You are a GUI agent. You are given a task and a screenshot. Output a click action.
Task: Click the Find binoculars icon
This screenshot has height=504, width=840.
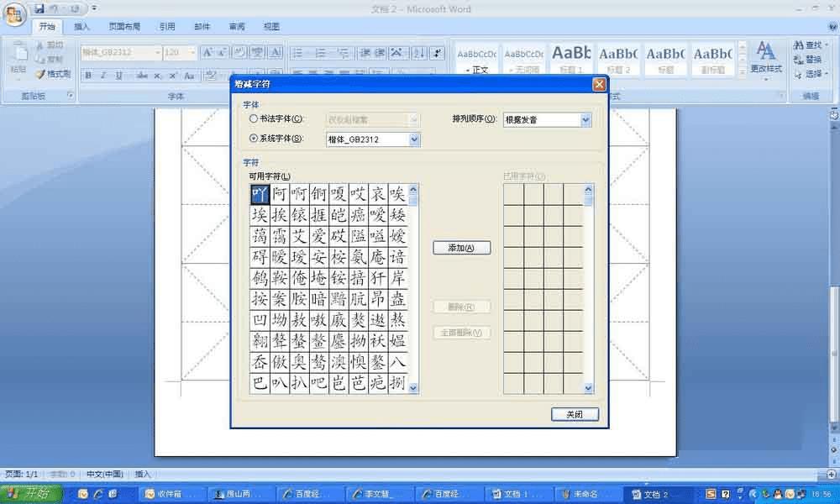[x=799, y=45]
